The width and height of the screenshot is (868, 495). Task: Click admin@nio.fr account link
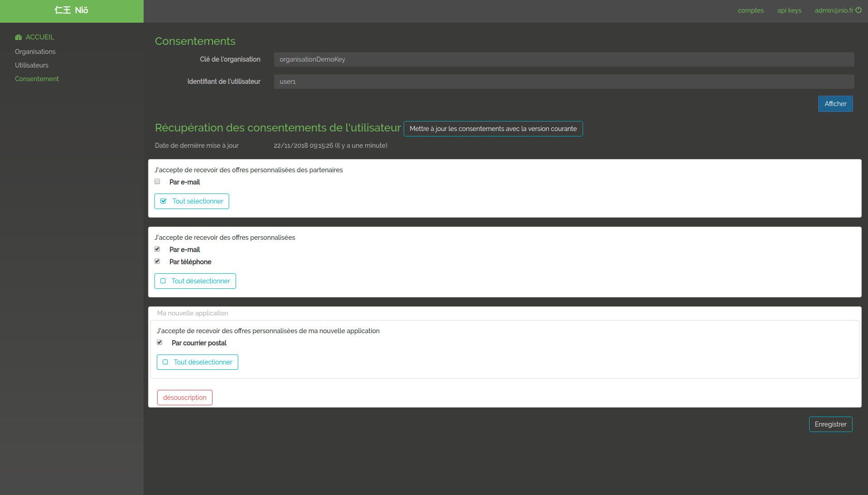click(x=834, y=10)
